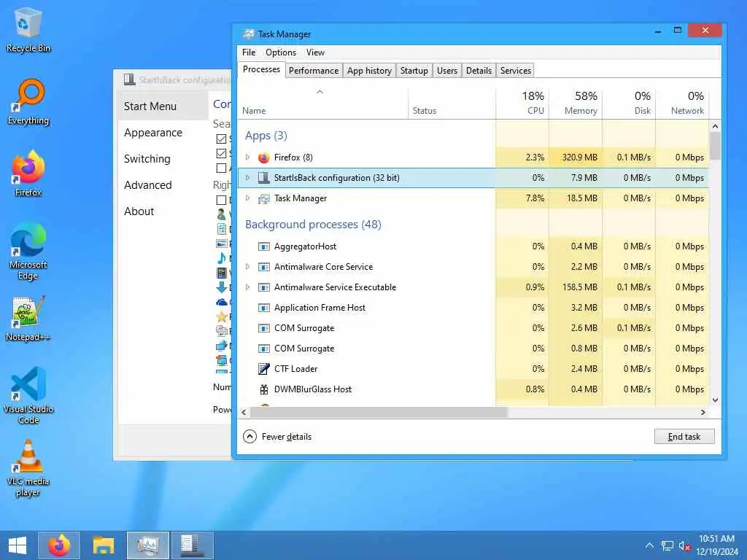
Task: Sort by the Status column header
Action: (452, 102)
